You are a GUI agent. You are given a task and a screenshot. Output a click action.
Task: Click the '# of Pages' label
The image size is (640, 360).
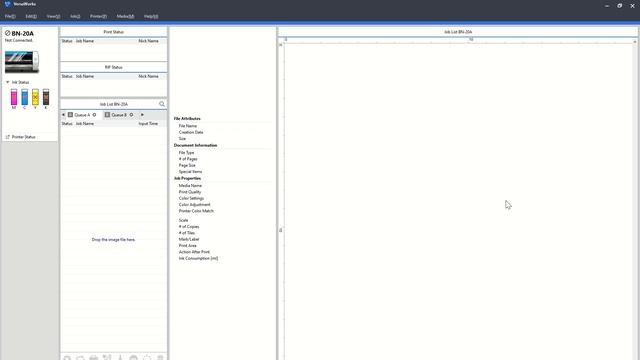click(188, 159)
